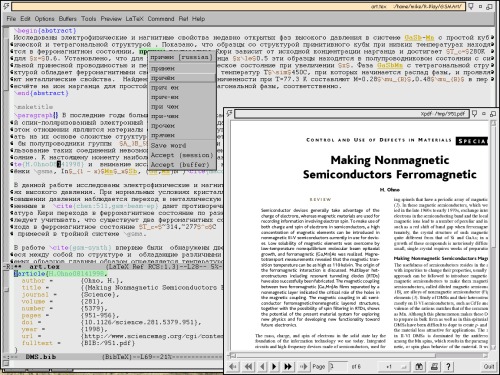
Task: Click @article entry key in DMS.bib
Action: [77, 274]
